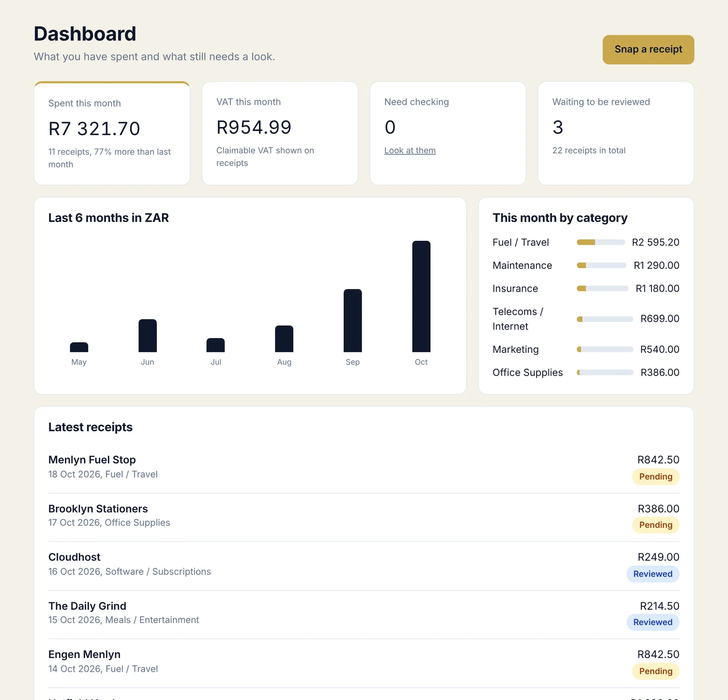This screenshot has width=728, height=700.
Task: Click the Telecoms / Internet progress bar
Action: 605,319
